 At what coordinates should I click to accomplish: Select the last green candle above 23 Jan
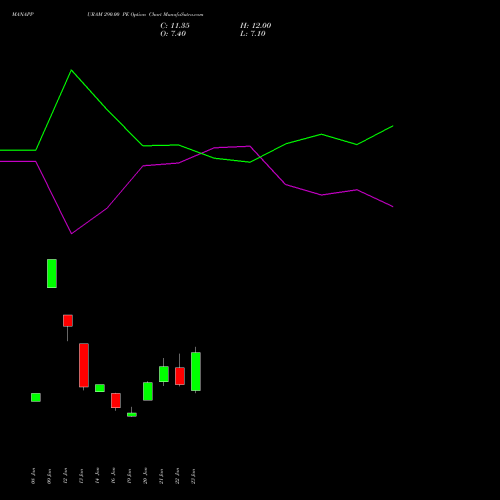pyautogui.click(x=196, y=371)
